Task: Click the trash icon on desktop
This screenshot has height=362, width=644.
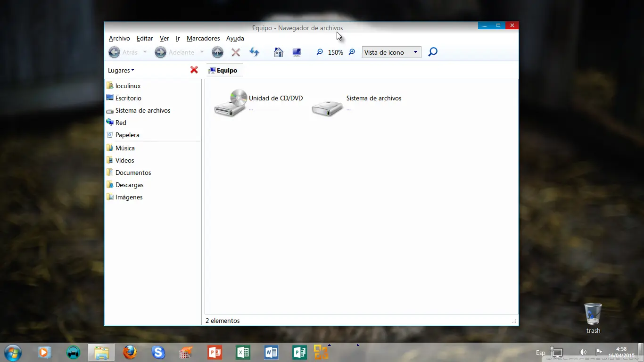Action: tap(593, 314)
